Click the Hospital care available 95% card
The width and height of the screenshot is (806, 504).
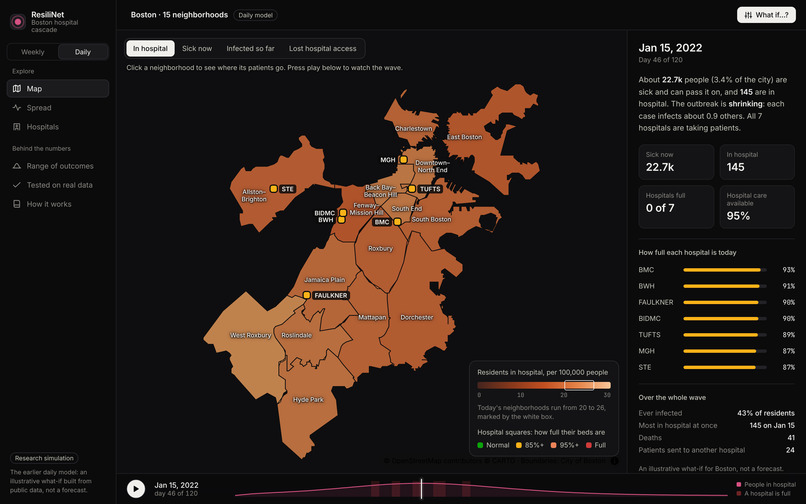(x=757, y=207)
